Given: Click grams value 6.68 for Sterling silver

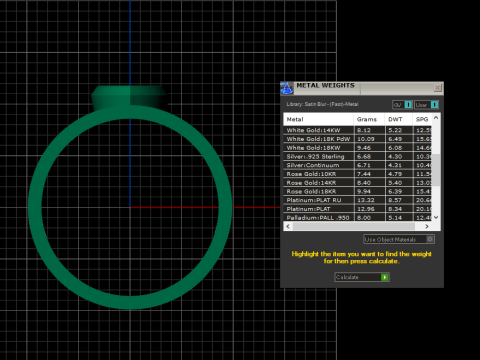Looking at the screenshot, I should tap(364, 156).
